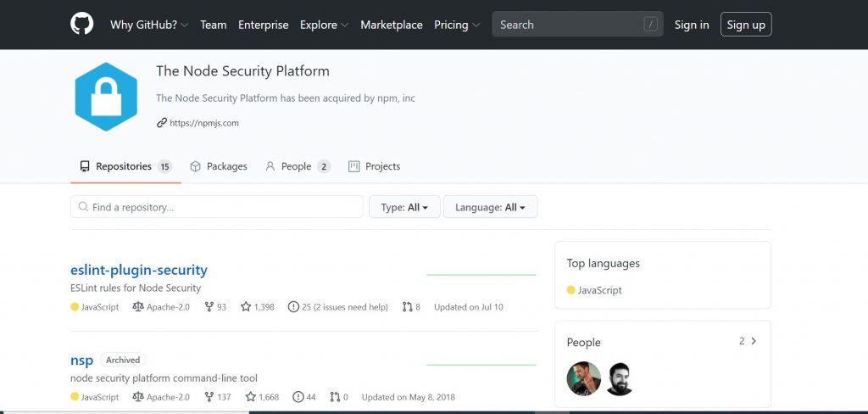Switch to the Packages tab
868x414 pixels.
click(x=219, y=166)
